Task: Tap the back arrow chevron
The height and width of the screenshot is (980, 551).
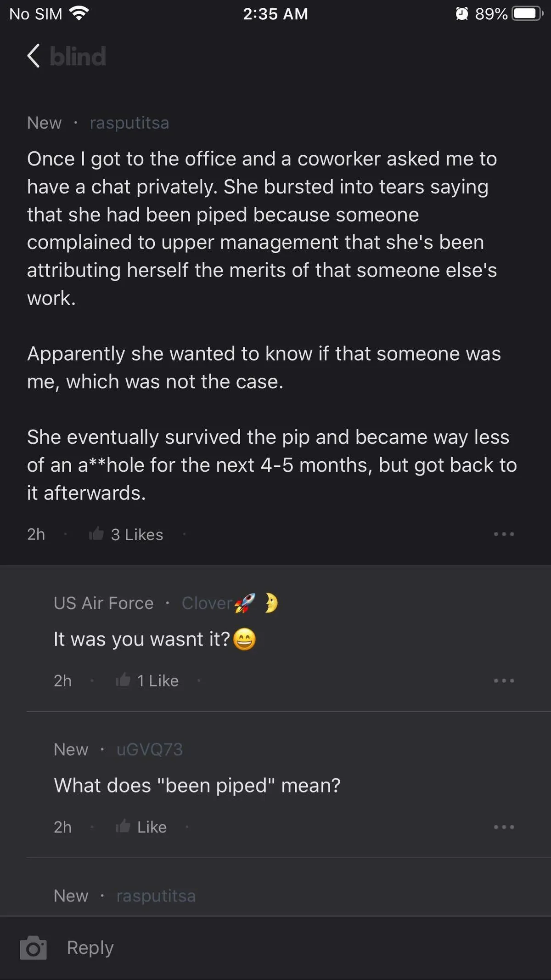Action: point(34,56)
